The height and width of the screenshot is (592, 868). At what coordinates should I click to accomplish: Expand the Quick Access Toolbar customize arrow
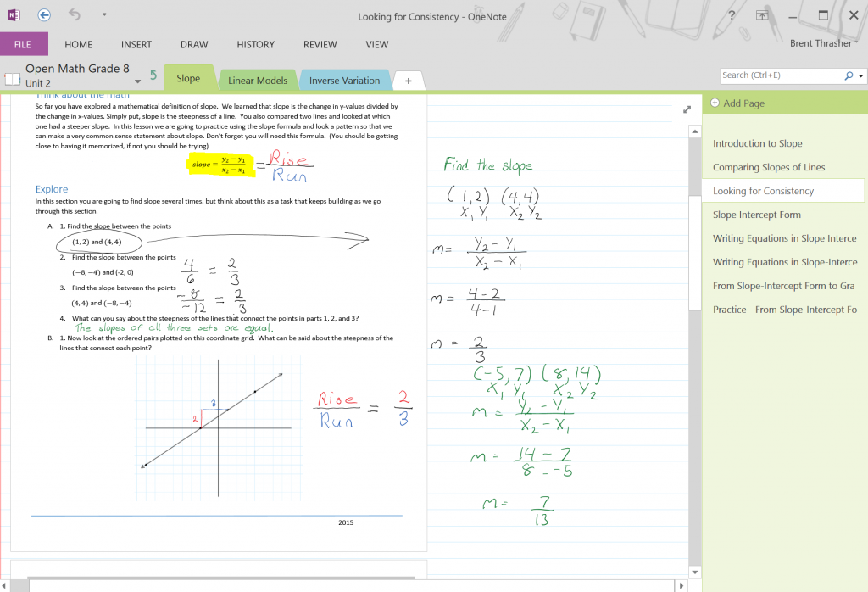(104, 15)
